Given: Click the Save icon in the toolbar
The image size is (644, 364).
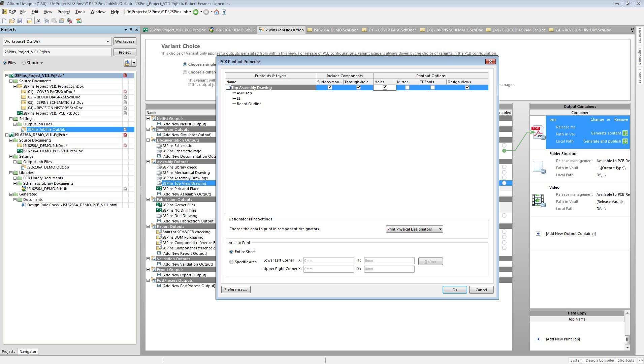Looking at the screenshot, I should click(x=20, y=21).
